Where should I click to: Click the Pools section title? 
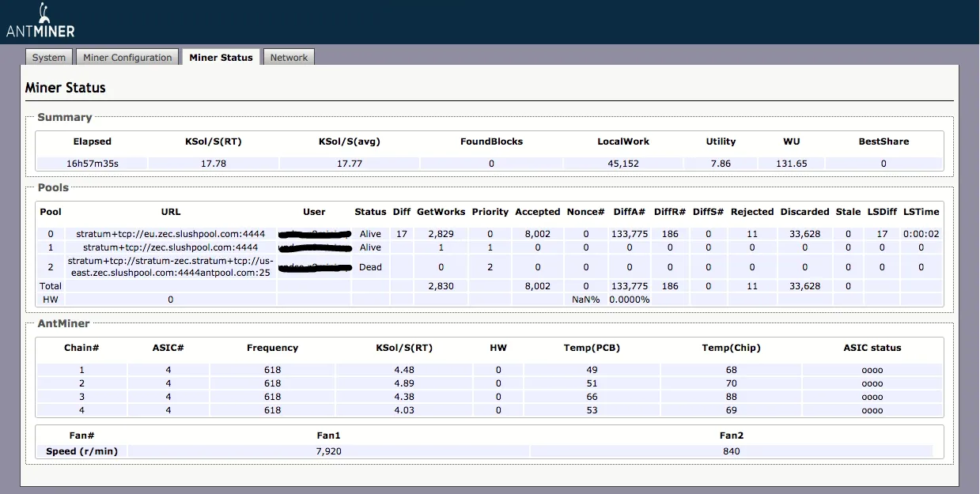pyautogui.click(x=53, y=187)
